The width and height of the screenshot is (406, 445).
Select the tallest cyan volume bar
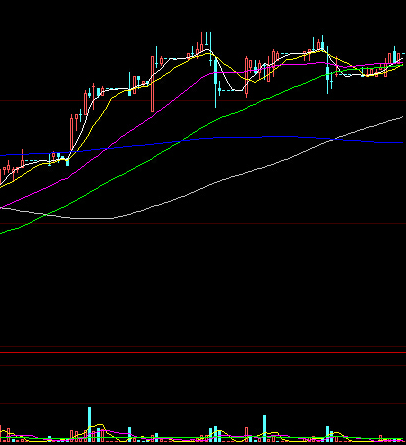89,424
